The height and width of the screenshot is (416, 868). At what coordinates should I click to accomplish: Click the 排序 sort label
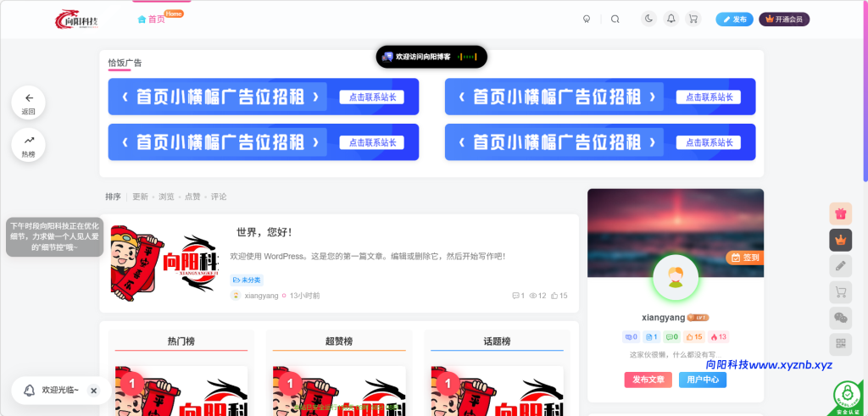tap(113, 197)
